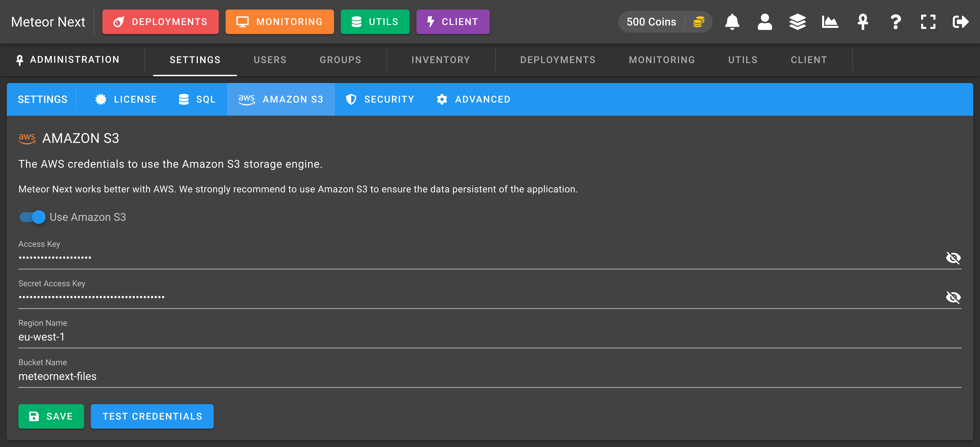Select the SQL settings tab
Image resolution: width=980 pixels, height=447 pixels.
(x=197, y=99)
